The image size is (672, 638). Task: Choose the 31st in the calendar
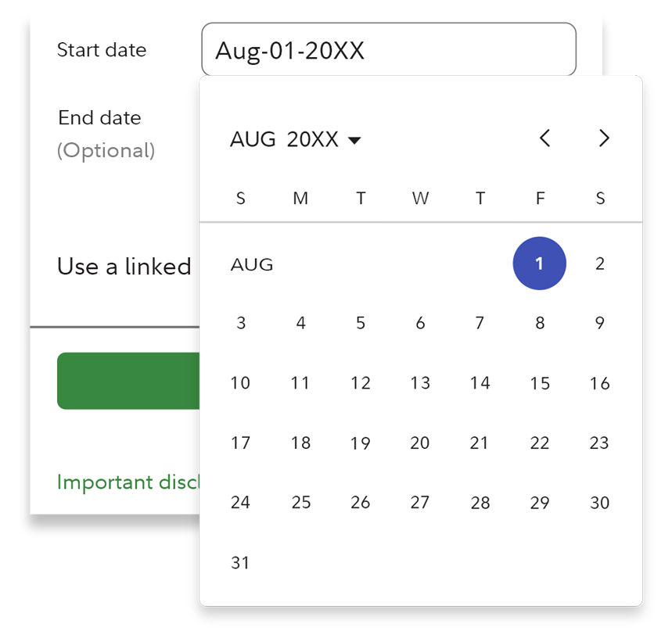(x=240, y=563)
